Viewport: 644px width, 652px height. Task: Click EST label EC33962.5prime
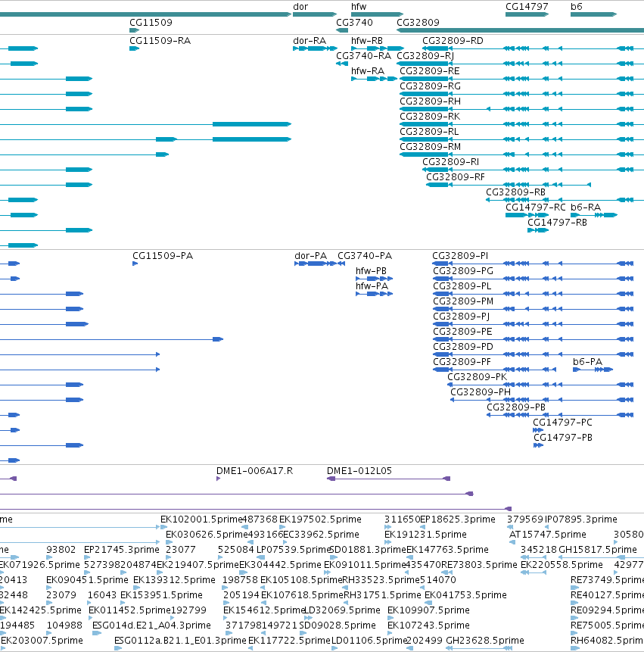pos(321,535)
